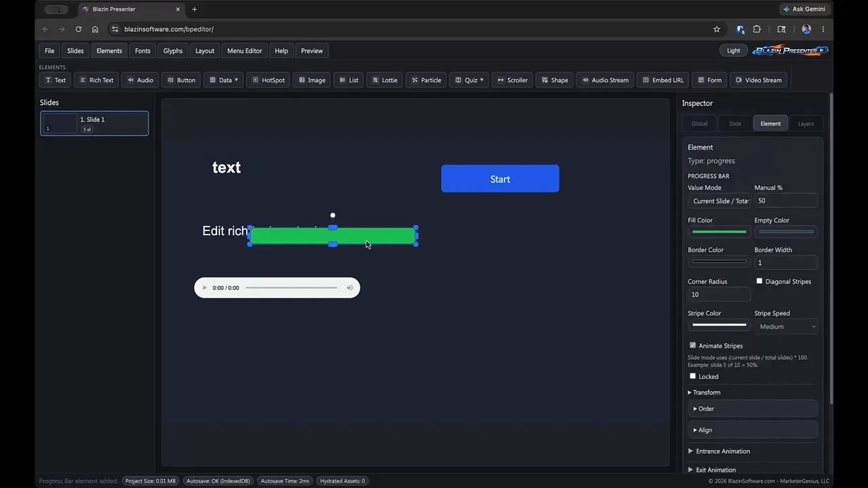Switch to the Global inspector tab
868x488 pixels.
pyautogui.click(x=699, y=123)
